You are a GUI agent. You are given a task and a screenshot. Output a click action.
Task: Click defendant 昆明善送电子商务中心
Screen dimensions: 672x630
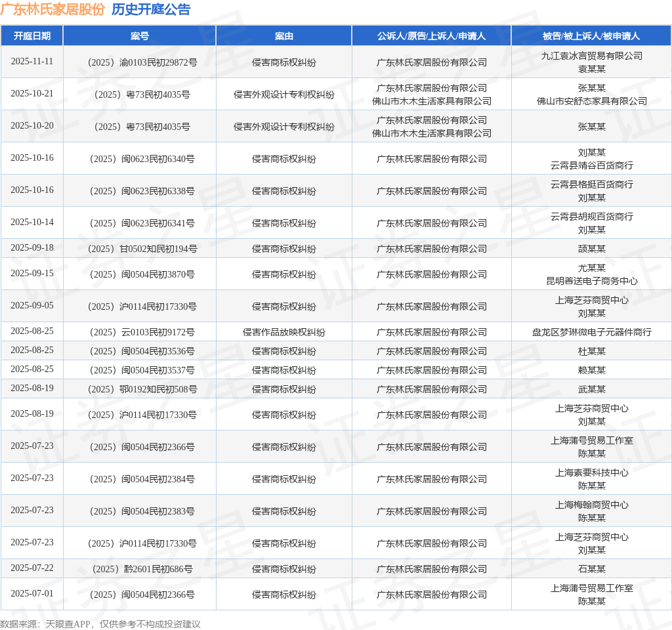click(x=591, y=281)
